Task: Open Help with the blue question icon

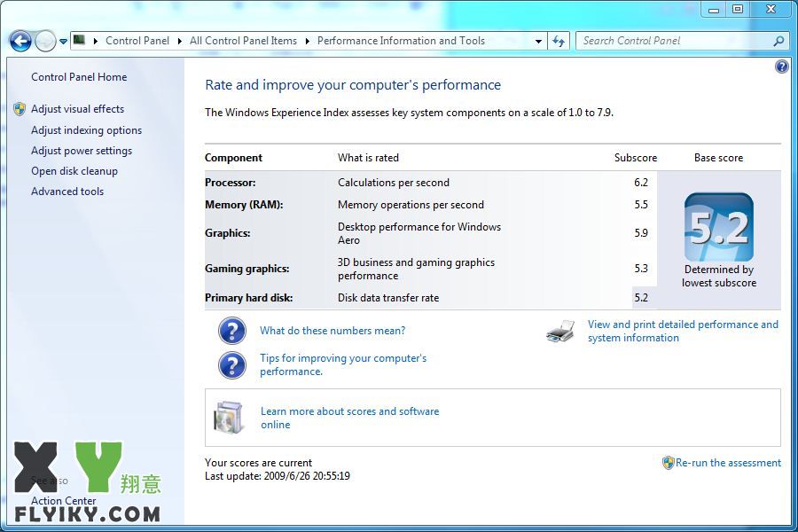Action: click(x=782, y=66)
